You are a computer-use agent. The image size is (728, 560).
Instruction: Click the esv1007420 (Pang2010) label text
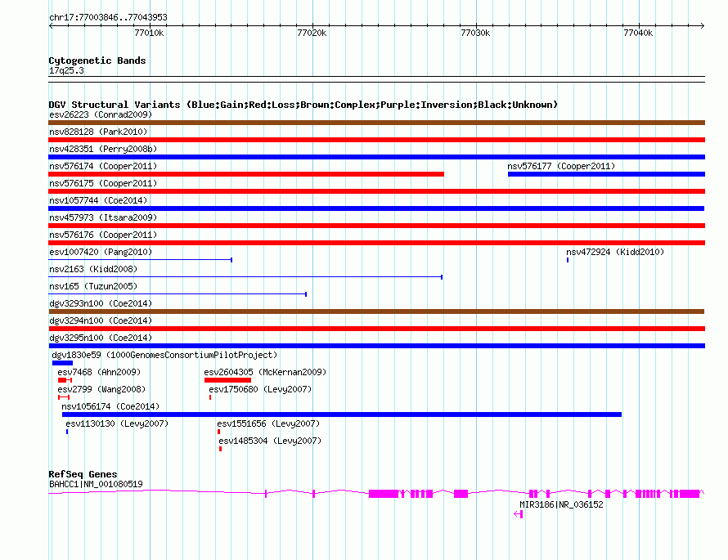[x=101, y=252]
